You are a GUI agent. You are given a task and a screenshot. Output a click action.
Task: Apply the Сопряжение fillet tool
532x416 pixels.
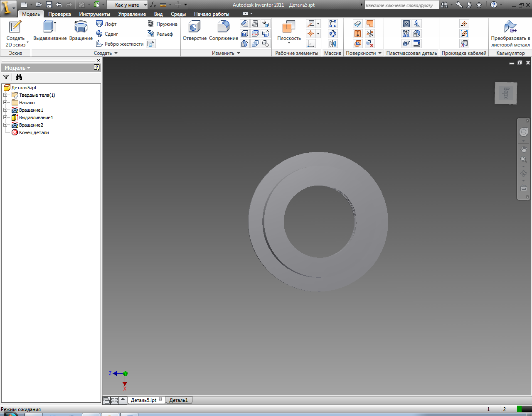[224, 31]
